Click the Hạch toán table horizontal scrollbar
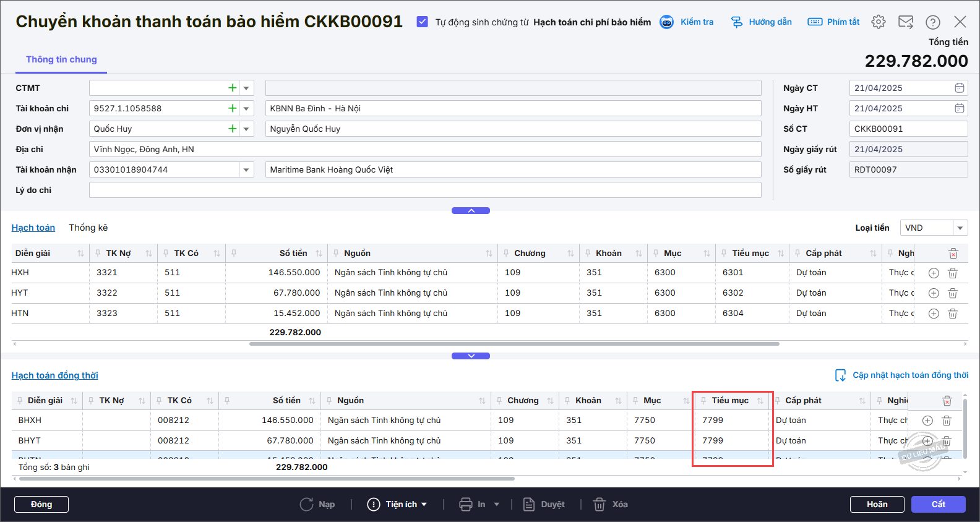 [514, 344]
